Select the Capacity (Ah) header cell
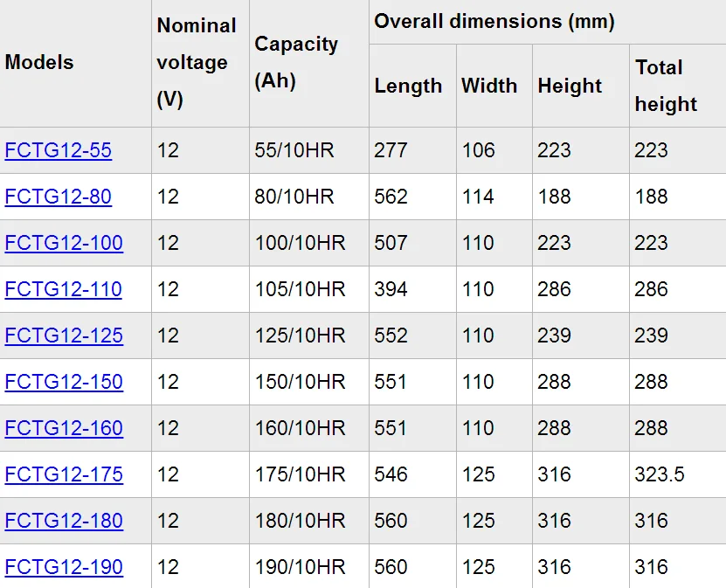This screenshot has width=726, height=588. point(296,63)
